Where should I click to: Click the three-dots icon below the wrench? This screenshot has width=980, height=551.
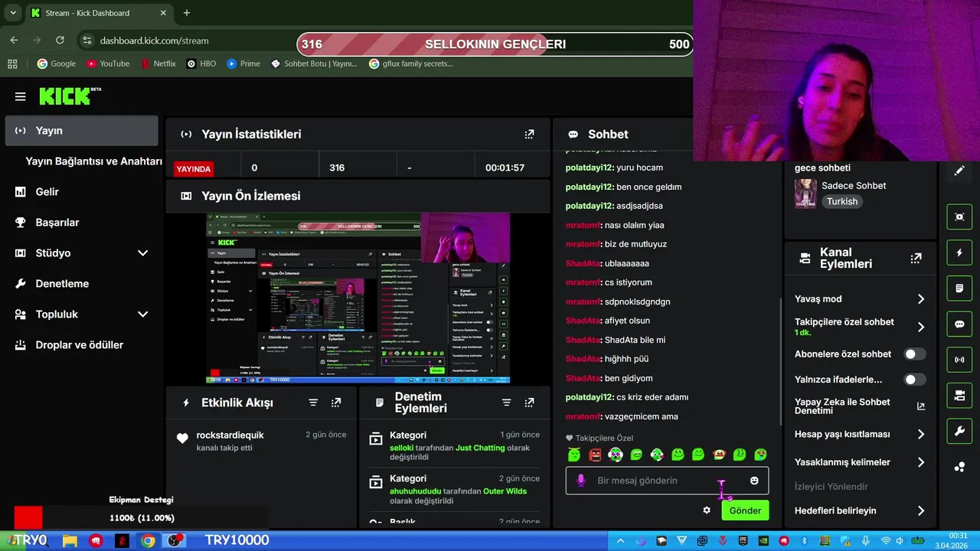(959, 467)
